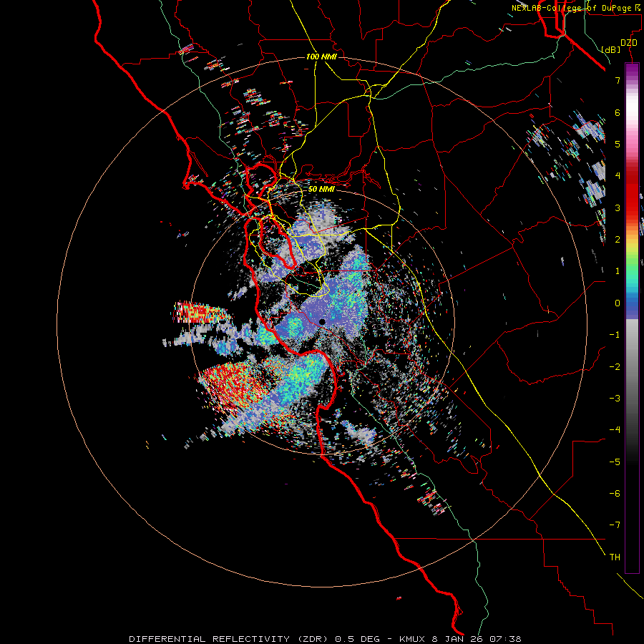Click the "07:38" timestamp in the caption
This screenshot has width=644, height=644.
[506, 639]
